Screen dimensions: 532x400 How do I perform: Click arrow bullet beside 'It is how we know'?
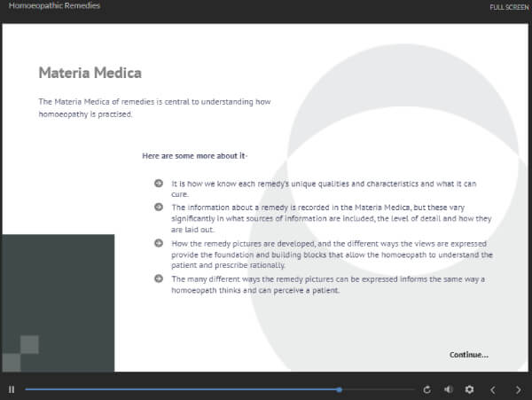tap(159, 184)
